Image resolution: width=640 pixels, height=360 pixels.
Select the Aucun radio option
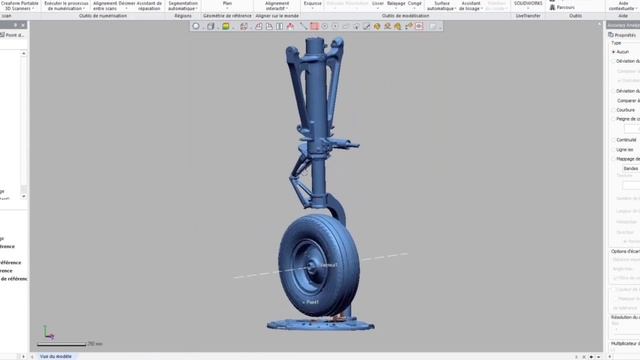pyautogui.click(x=613, y=52)
